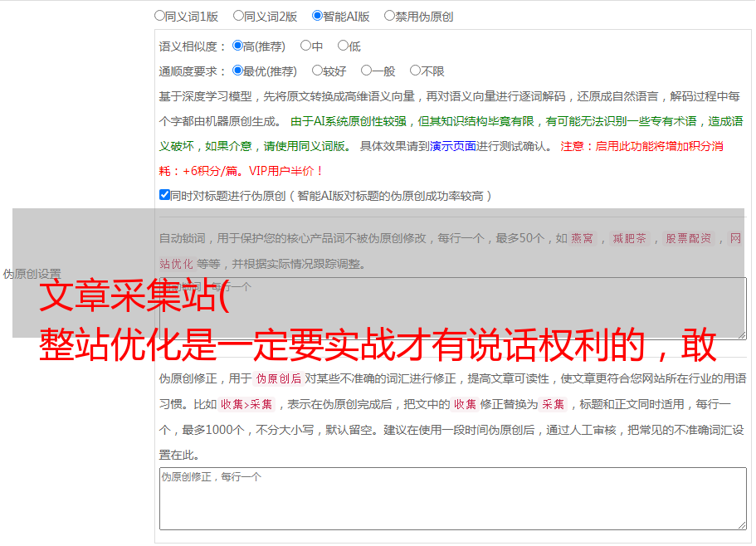Focus the 伪原创修正 text area

pos(452,498)
